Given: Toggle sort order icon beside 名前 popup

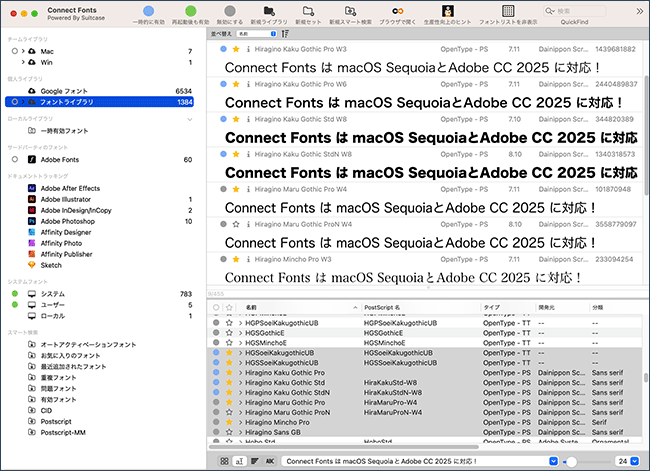Looking at the screenshot, I should [x=285, y=34].
